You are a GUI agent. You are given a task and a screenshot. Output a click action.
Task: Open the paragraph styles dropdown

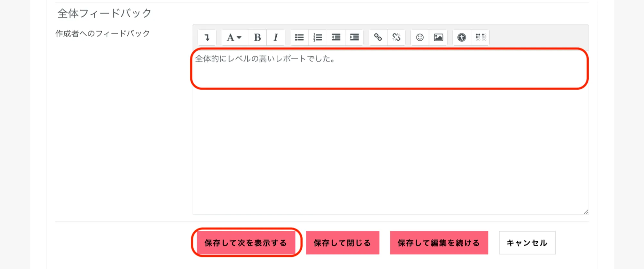tap(234, 37)
